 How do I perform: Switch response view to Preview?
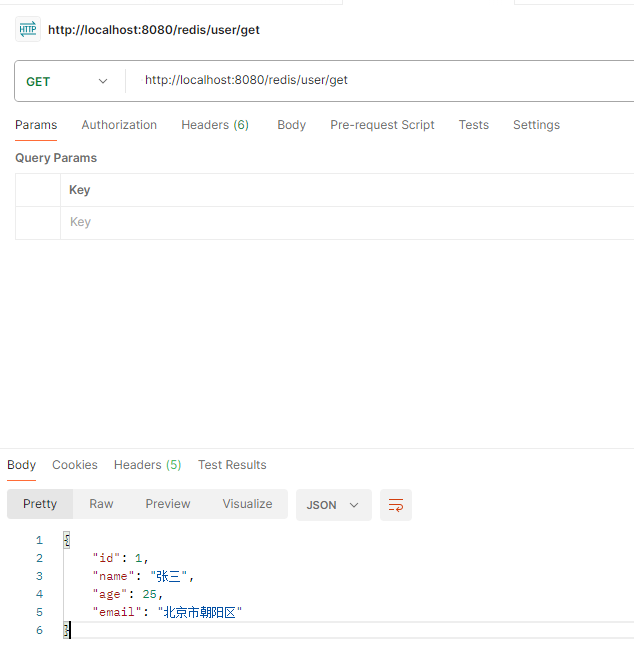(168, 504)
